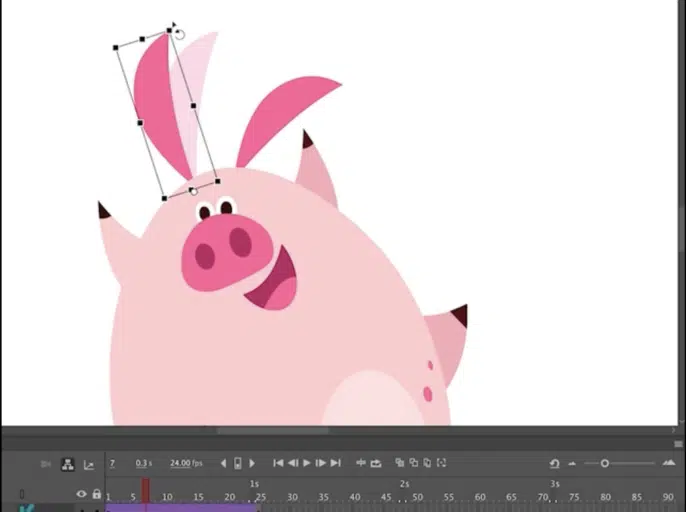
Task: Toggle the loop playback button
Action: tap(376, 463)
